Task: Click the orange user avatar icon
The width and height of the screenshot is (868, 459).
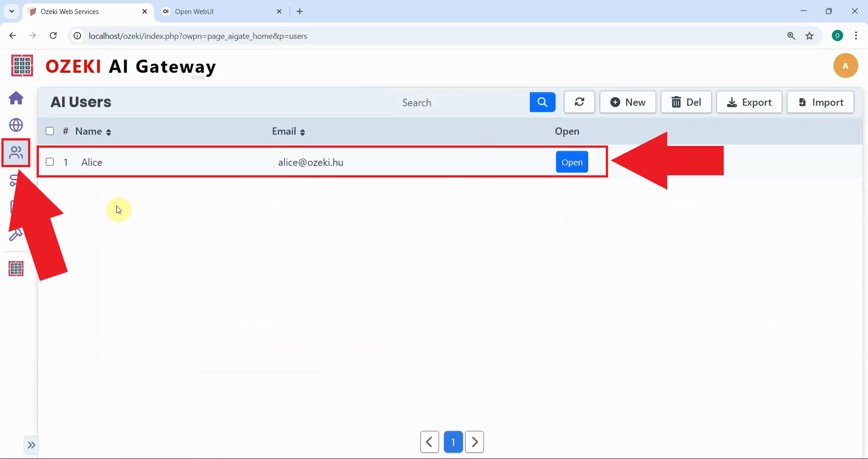Action: (x=845, y=66)
